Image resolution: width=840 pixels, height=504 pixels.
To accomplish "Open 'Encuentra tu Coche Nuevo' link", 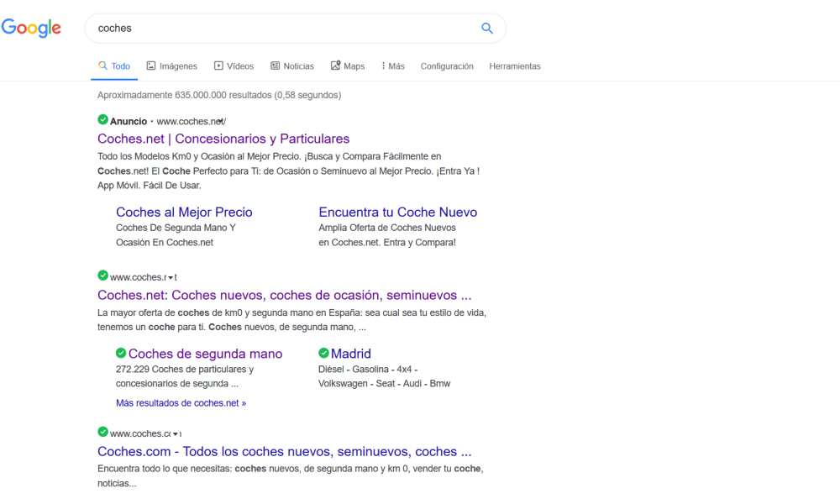I will [397, 213].
